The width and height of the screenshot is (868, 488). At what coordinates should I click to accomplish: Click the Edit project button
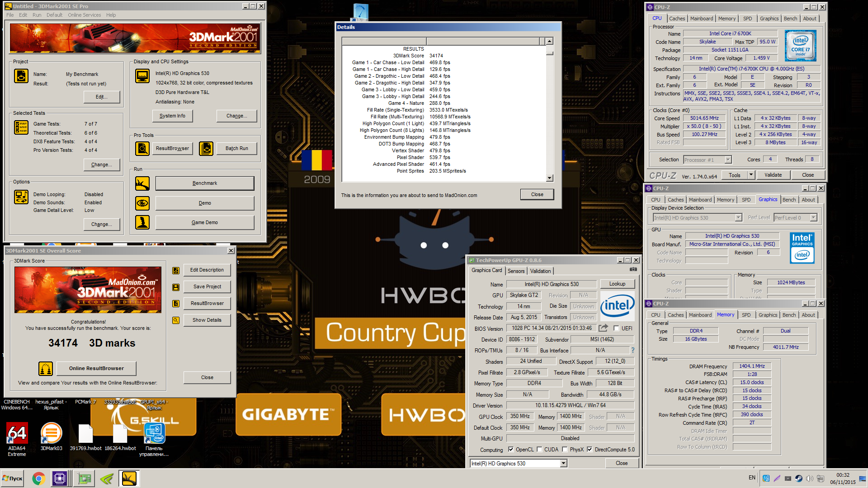pos(102,97)
